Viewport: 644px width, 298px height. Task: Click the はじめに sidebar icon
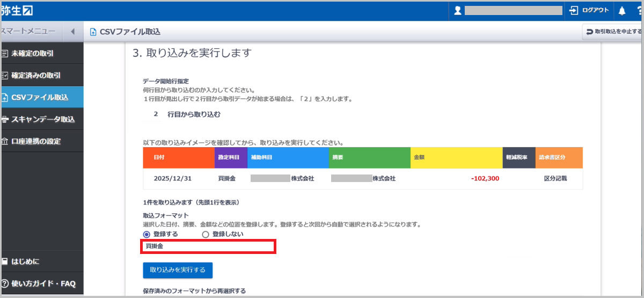(x=5, y=261)
